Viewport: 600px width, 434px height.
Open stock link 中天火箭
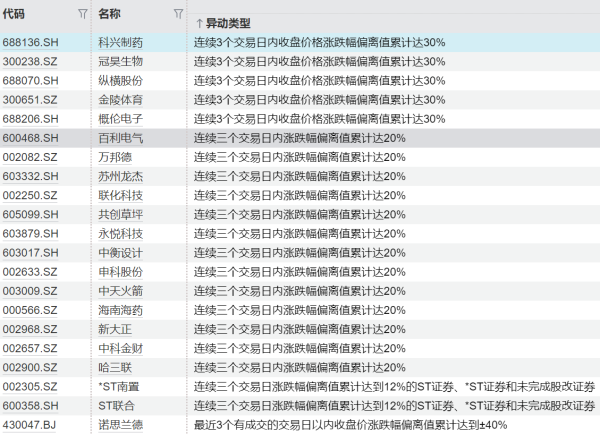click(120, 291)
